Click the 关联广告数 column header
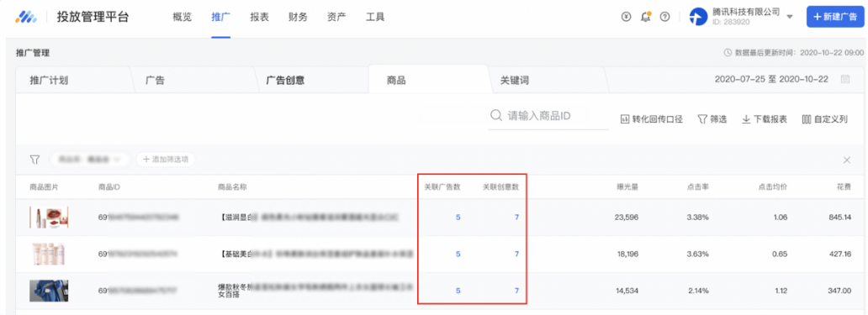The height and width of the screenshot is (315, 868). 442,186
